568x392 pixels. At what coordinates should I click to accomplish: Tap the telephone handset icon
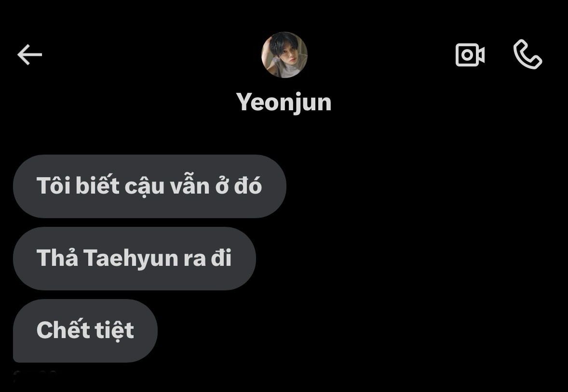point(527,54)
